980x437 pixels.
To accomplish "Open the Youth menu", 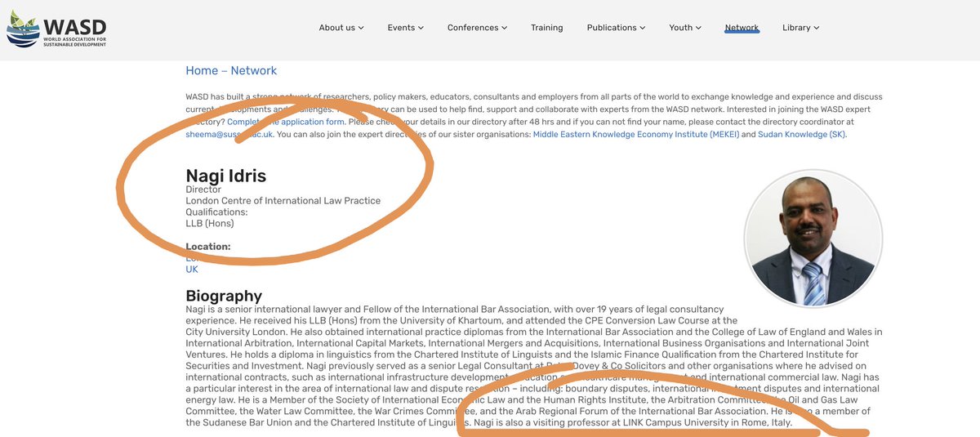I will click(x=685, y=28).
